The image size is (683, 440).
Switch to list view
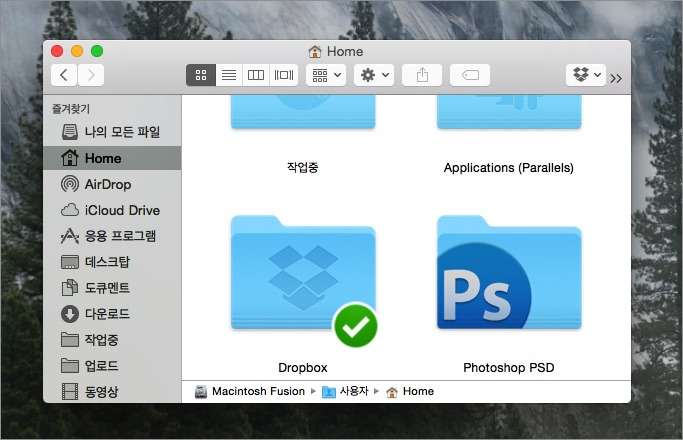pyautogui.click(x=229, y=75)
